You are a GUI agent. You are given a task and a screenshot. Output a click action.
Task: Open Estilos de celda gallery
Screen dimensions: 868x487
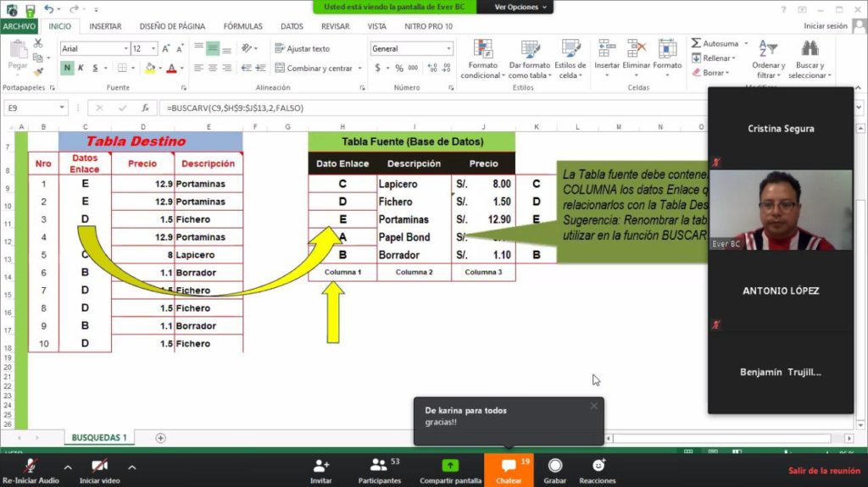tap(570, 59)
